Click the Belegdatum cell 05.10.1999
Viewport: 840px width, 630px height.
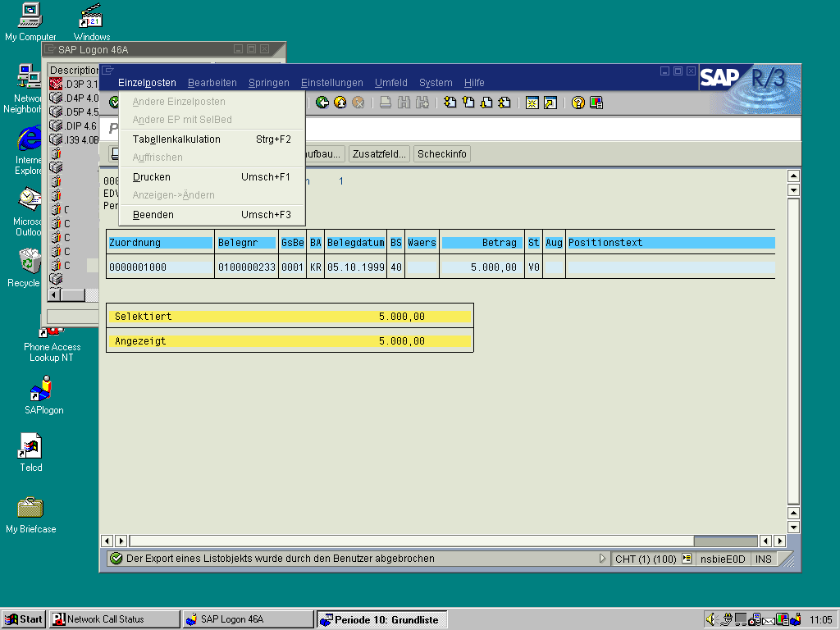pos(356,267)
